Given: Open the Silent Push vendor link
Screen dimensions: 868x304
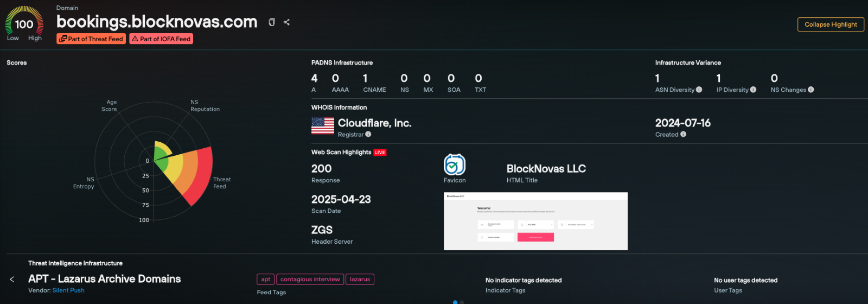Looking at the screenshot, I should point(68,290).
